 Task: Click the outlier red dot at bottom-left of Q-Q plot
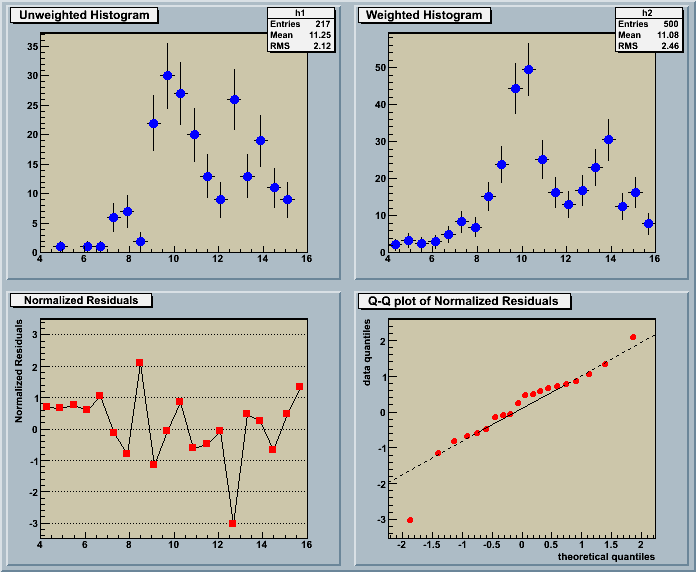point(411,520)
